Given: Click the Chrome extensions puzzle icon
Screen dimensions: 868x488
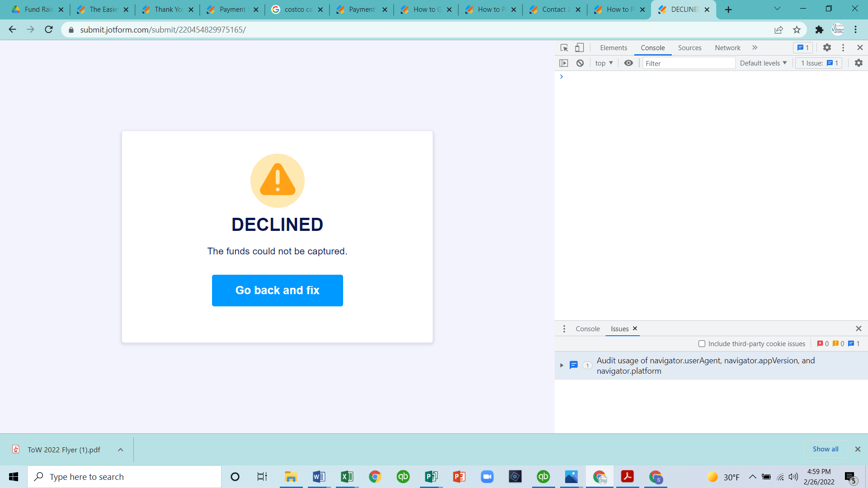Looking at the screenshot, I should [819, 30].
